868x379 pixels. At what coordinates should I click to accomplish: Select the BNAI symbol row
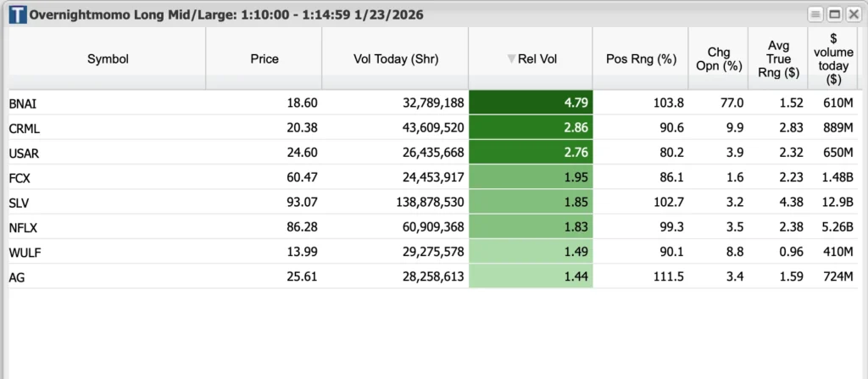(23, 103)
